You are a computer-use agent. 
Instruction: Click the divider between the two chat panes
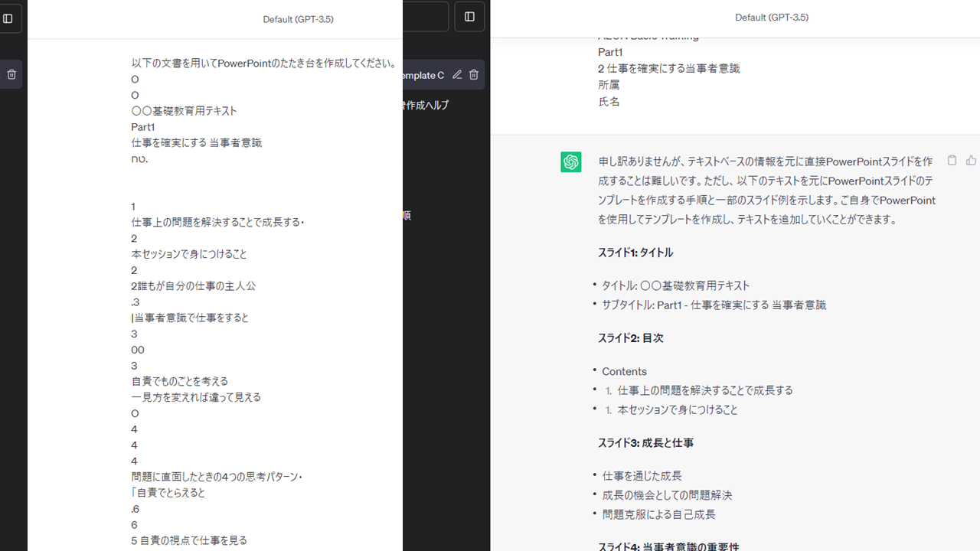490,275
